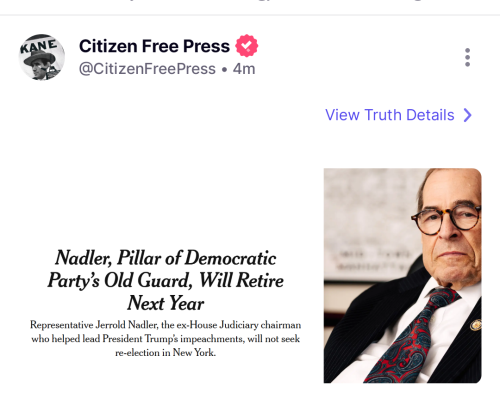The height and width of the screenshot is (405, 500).
Task: Open the photo of man wearing glasses
Action: [x=403, y=276]
